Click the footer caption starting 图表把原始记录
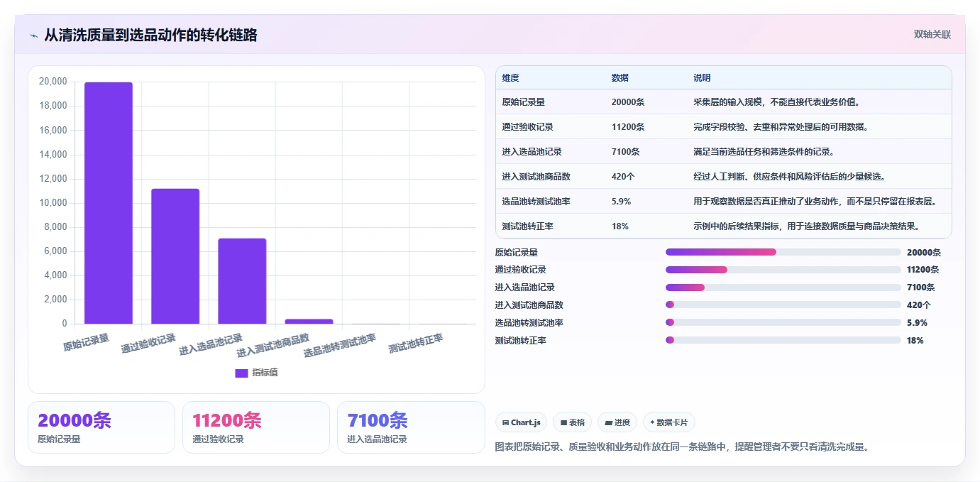 [x=682, y=447]
